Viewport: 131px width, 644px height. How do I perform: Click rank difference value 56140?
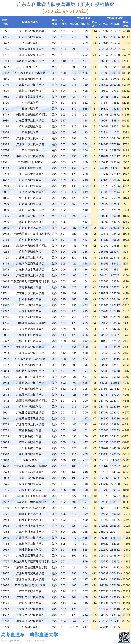(126, 31)
